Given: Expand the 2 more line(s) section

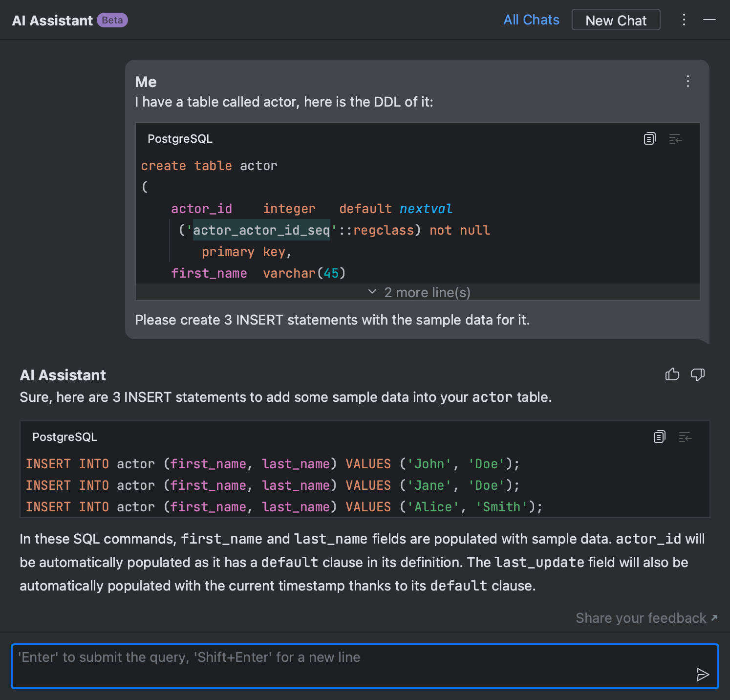Looking at the screenshot, I should point(427,292).
